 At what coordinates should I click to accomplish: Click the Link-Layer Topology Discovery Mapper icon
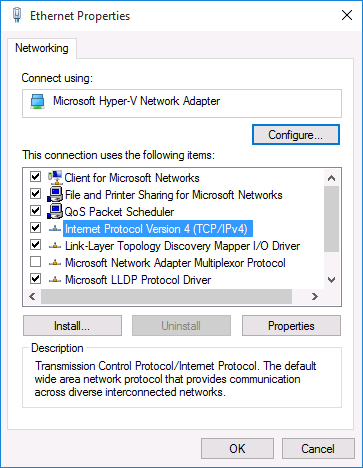click(x=55, y=246)
